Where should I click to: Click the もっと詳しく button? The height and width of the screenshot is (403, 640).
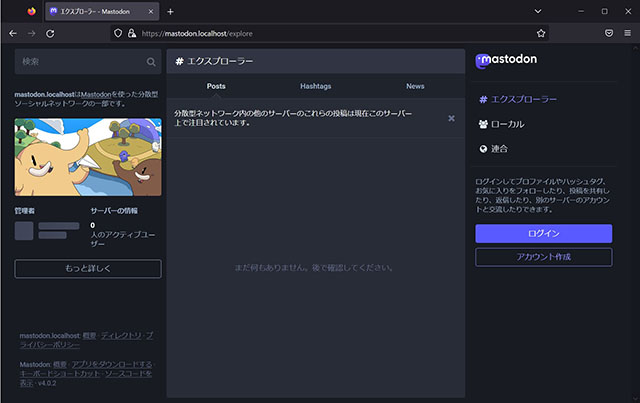pyautogui.click(x=88, y=269)
